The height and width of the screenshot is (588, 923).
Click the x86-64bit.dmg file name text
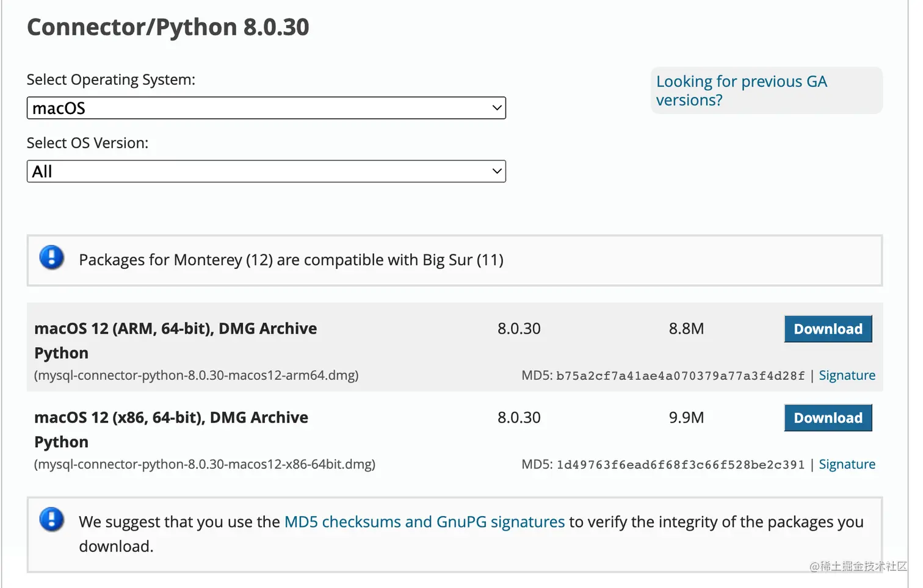point(205,464)
